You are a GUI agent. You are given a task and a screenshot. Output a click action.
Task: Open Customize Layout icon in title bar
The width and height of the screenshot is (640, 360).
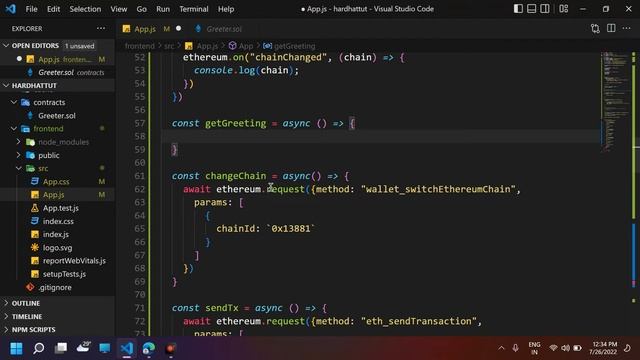coord(564,9)
